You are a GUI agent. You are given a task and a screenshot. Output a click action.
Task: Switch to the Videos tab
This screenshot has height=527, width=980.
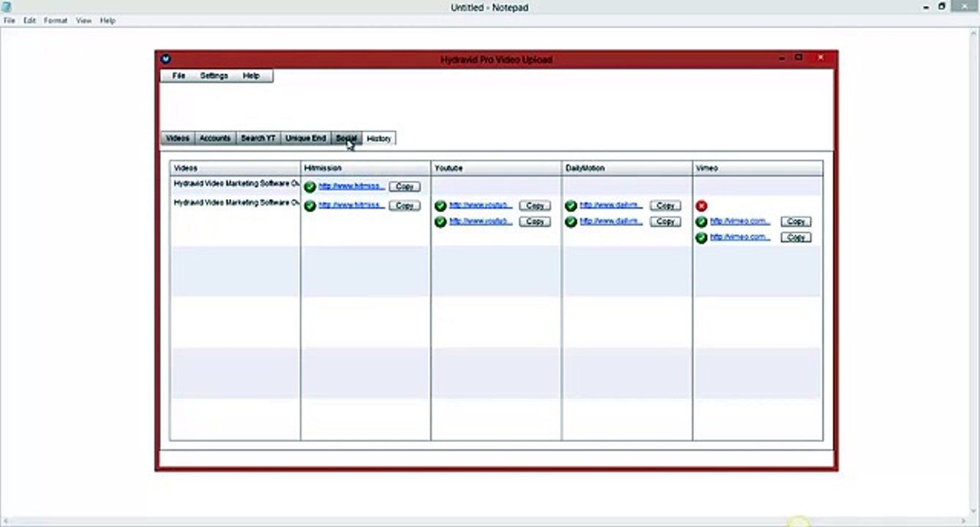pos(178,138)
